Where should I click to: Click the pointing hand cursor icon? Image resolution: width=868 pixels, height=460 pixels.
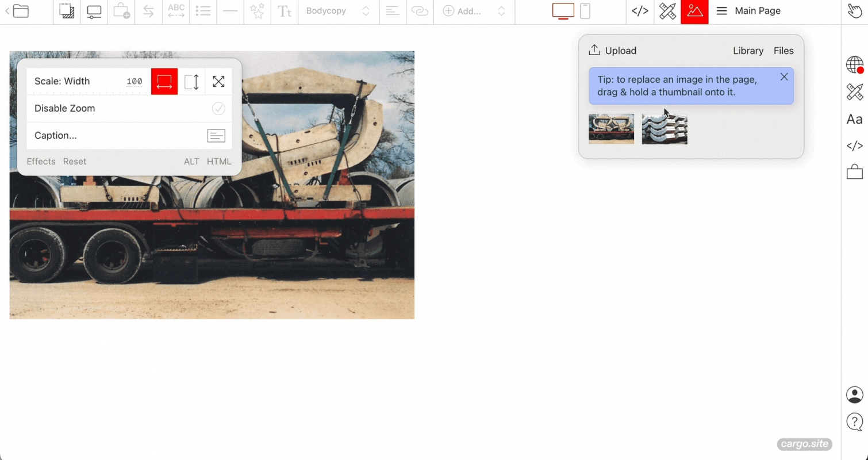855,11
